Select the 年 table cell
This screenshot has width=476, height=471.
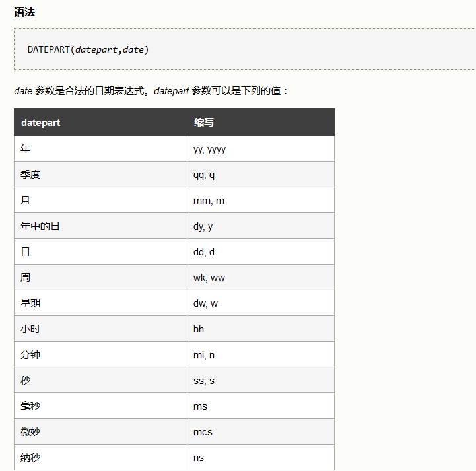(100, 148)
